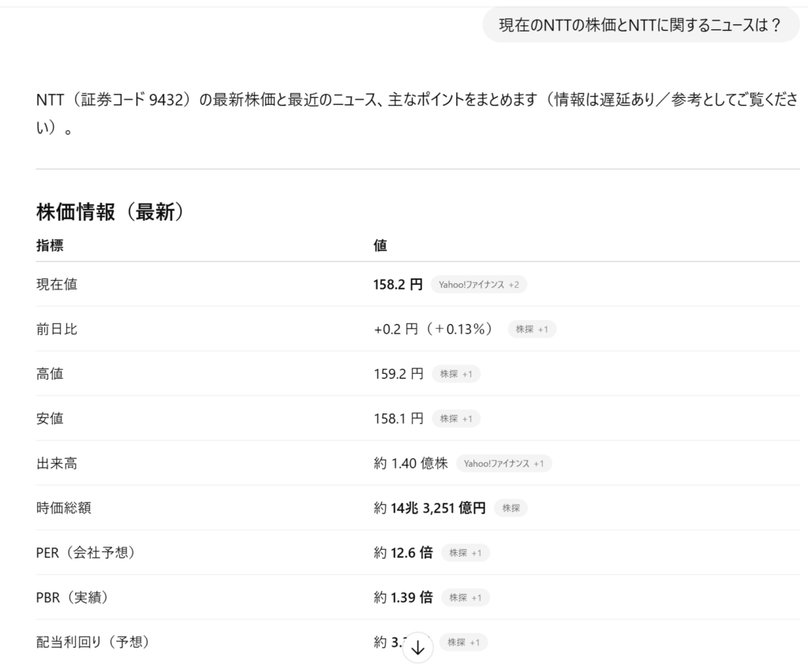Click 株探 citation chip in 高値 row
This screenshot has height=672, width=808.
(455, 375)
